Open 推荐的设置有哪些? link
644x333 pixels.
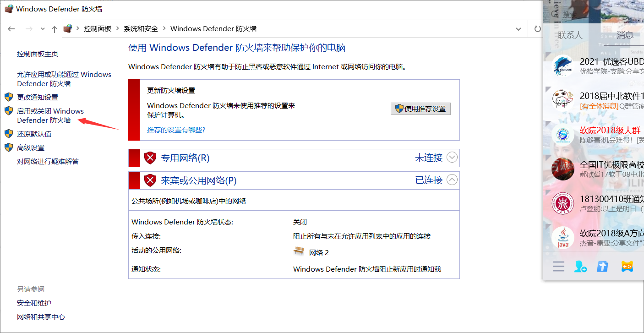point(176,130)
